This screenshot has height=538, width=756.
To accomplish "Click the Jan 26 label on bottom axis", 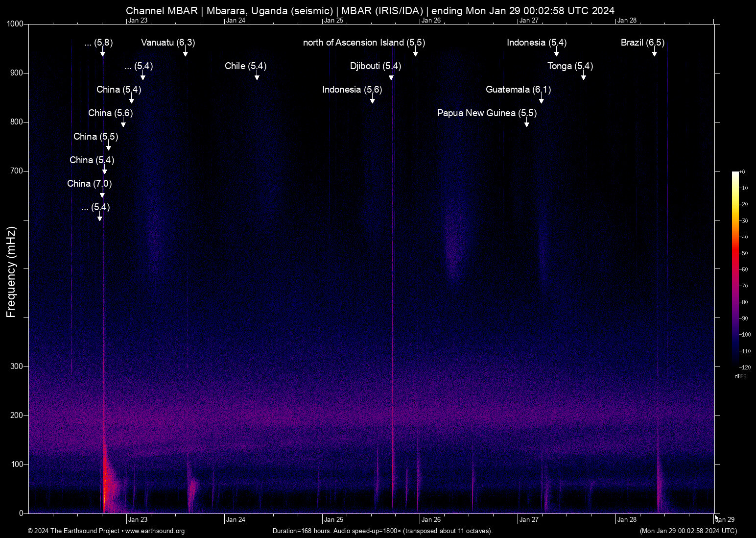I will click(x=431, y=520).
